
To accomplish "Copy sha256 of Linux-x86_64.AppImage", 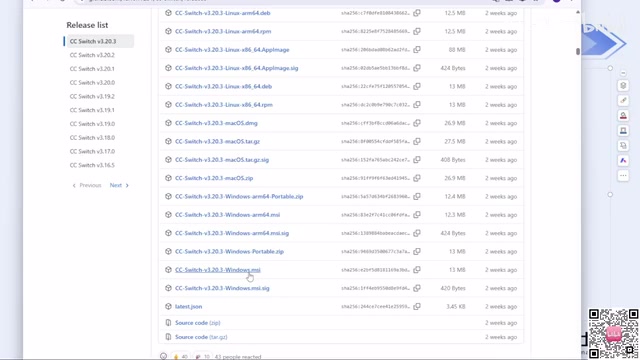I will (x=417, y=49).
